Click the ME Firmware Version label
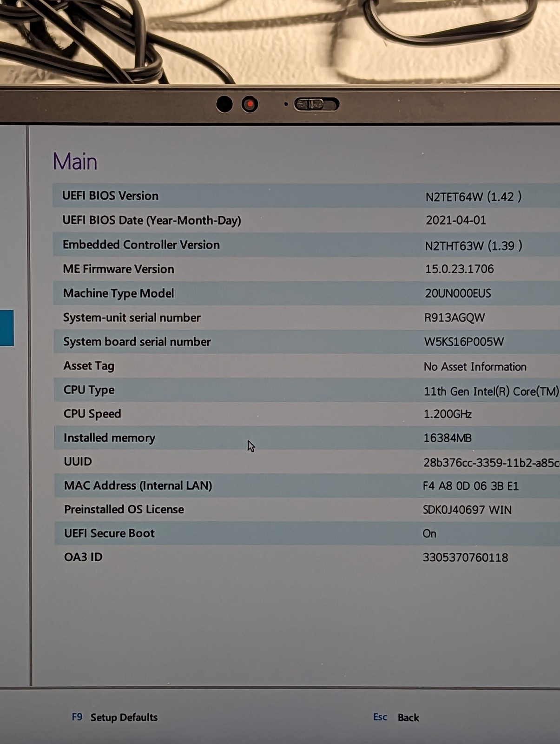Viewport: 560px width, 744px height. pyautogui.click(x=119, y=269)
